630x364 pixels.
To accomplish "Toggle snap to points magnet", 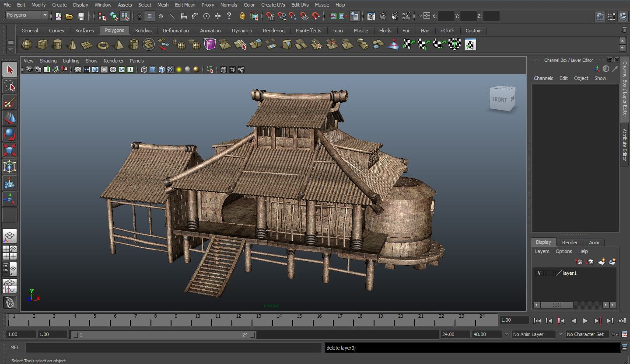I will point(293,16).
